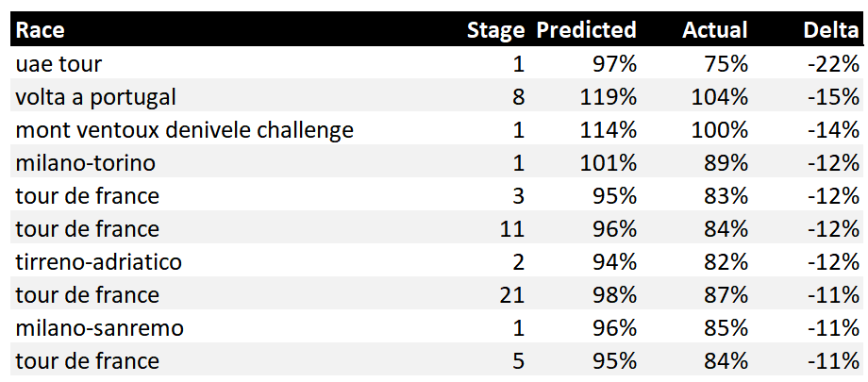Select the uae tour cell

click(58, 64)
